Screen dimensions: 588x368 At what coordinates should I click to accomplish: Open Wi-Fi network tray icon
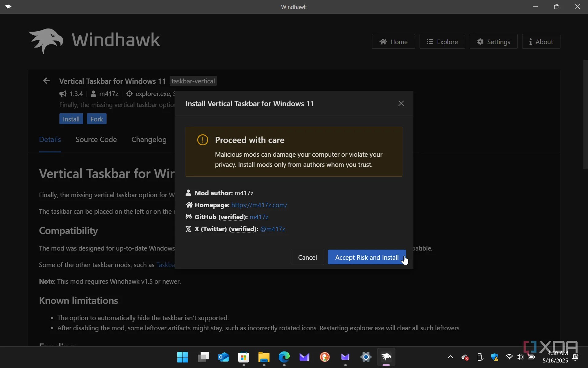[x=509, y=357]
